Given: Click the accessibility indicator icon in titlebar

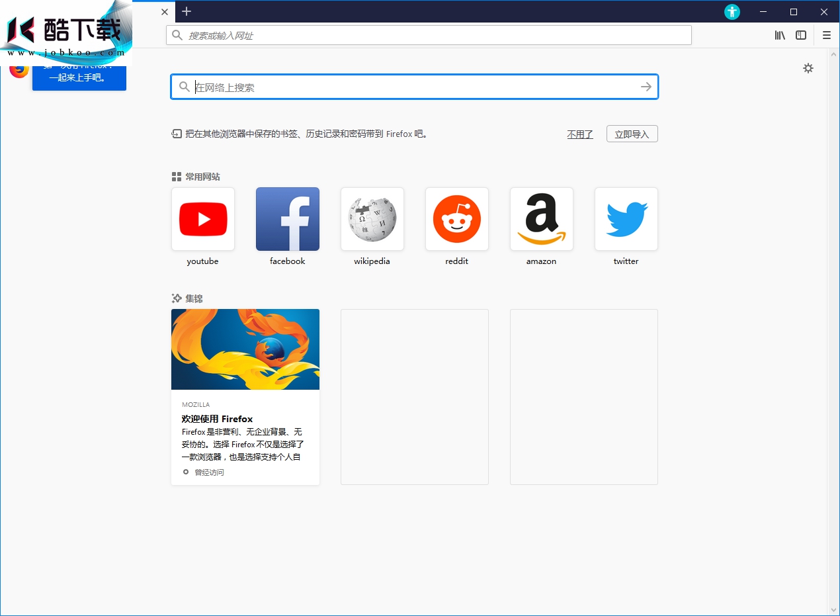Looking at the screenshot, I should click(x=732, y=12).
